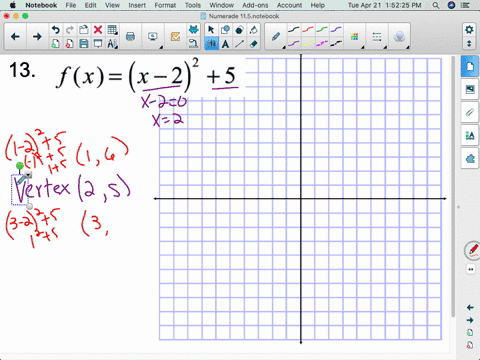Open measurement tools compass icon
The width and height of the screenshot is (480, 360).
(x=112, y=44)
